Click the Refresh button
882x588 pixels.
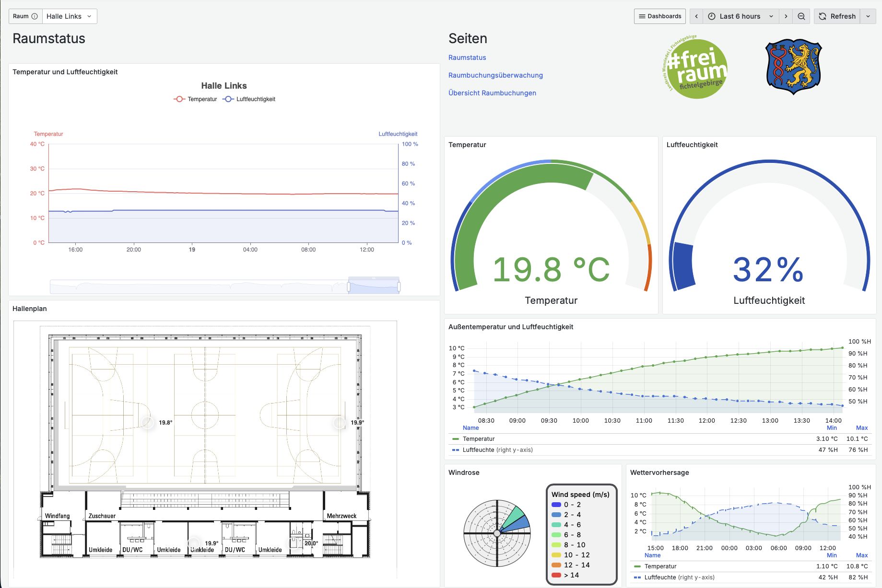coord(837,16)
